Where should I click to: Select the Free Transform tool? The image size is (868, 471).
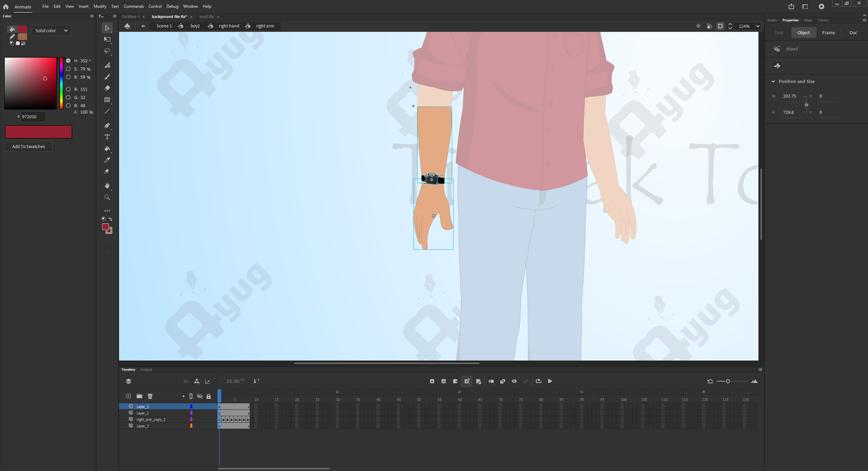107,40
